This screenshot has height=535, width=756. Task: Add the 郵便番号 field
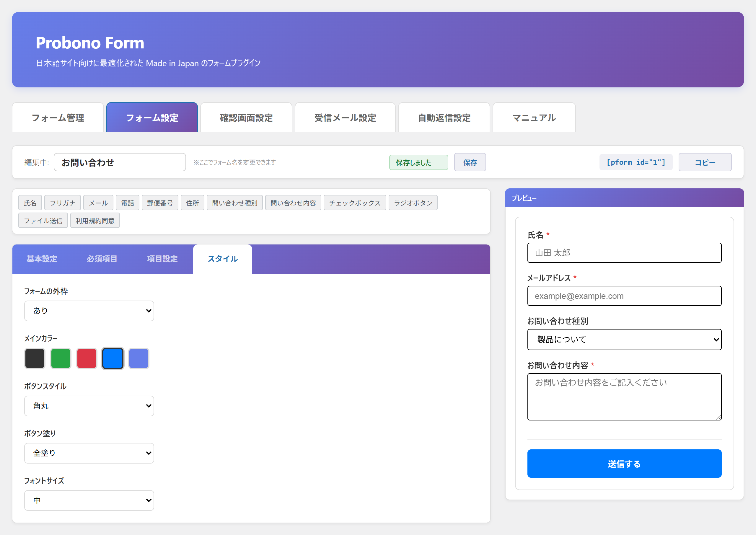(x=160, y=203)
